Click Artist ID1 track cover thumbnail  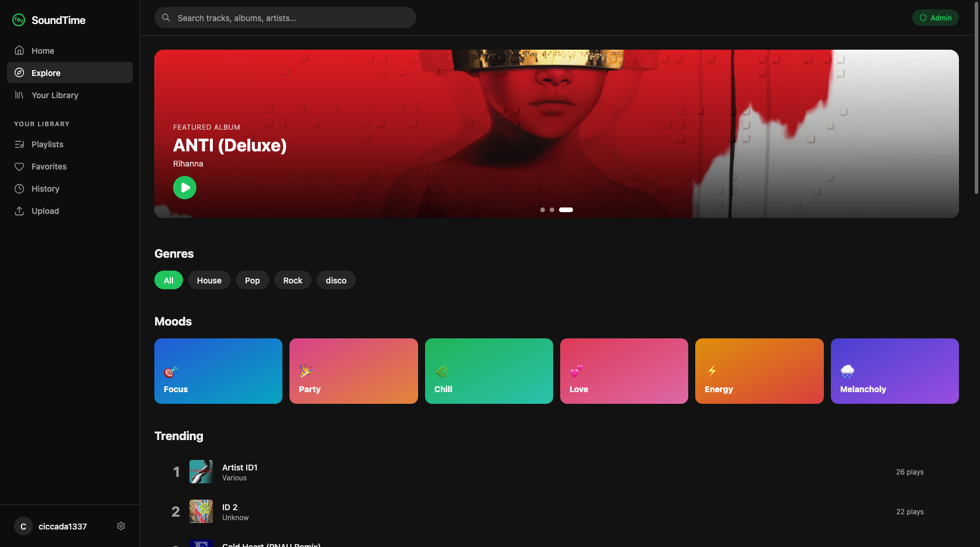[201, 472]
